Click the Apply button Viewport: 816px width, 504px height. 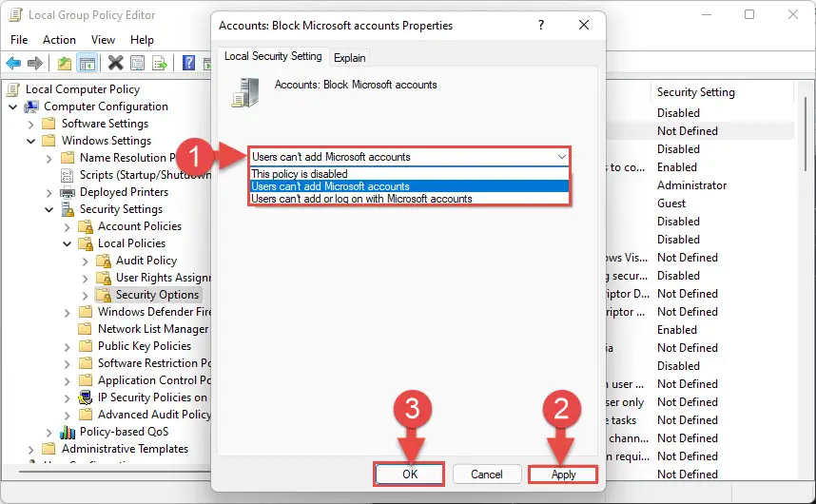click(563, 475)
